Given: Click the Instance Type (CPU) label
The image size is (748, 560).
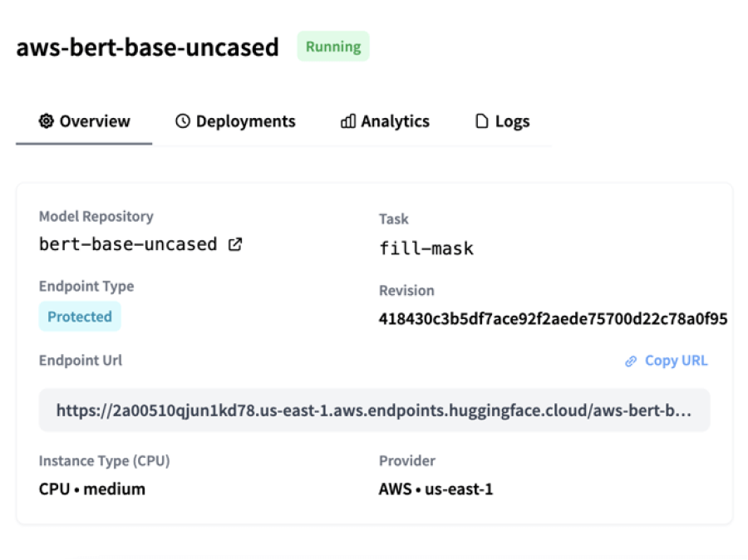Looking at the screenshot, I should 105,461.
